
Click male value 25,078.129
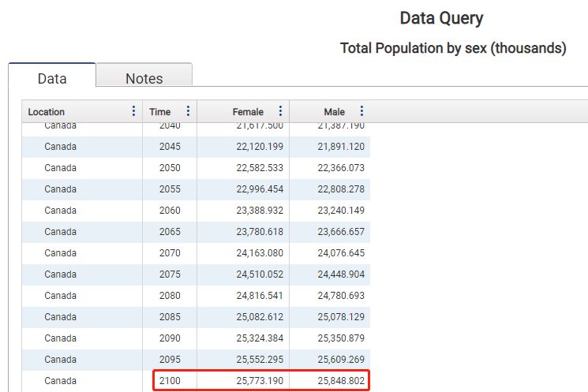point(341,317)
